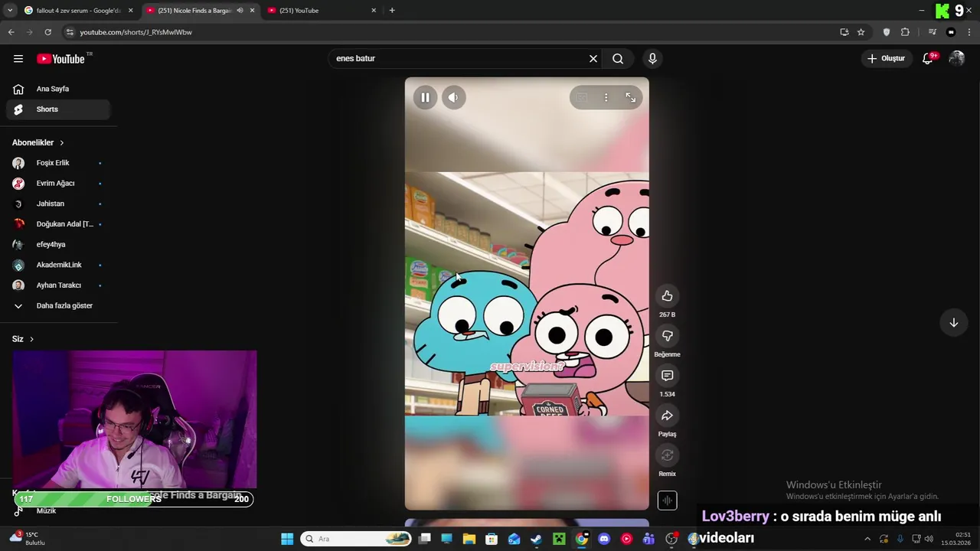980x551 pixels.
Task: Open the Extensions puzzle menu
Action: point(905,32)
